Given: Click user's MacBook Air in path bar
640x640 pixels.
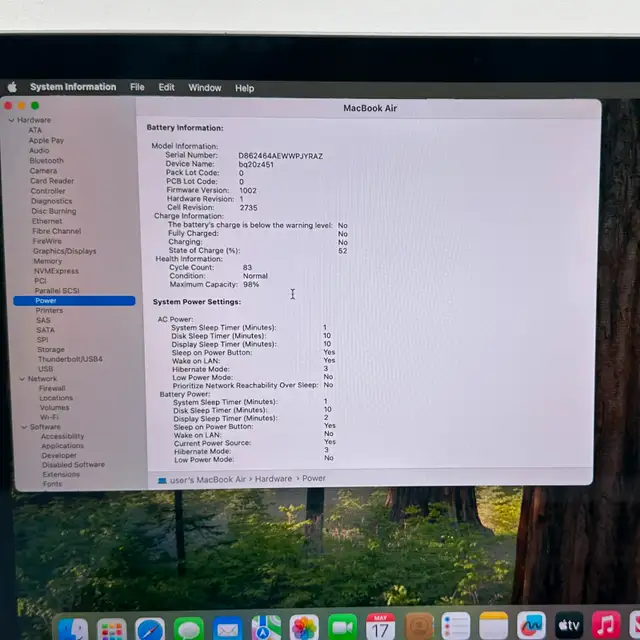Looking at the screenshot, I should pos(208,480).
